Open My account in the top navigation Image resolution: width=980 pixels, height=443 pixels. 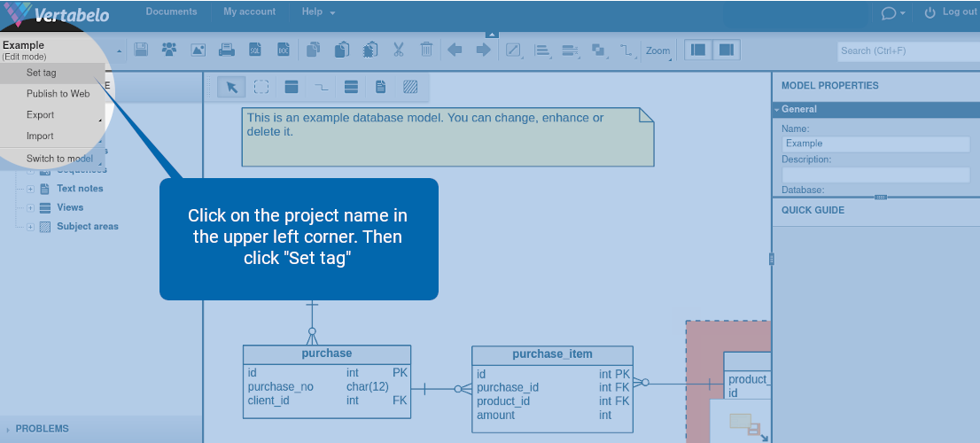(249, 12)
